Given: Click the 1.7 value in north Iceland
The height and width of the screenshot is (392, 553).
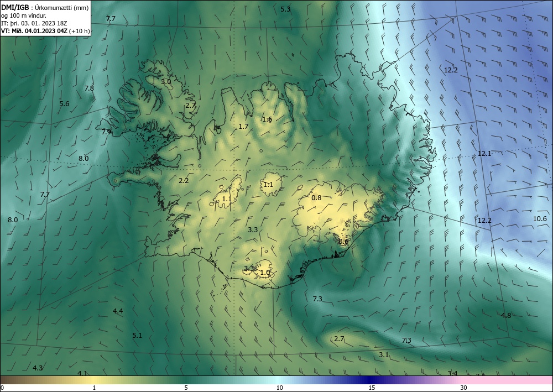Looking at the screenshot, I should coord(243,127).
